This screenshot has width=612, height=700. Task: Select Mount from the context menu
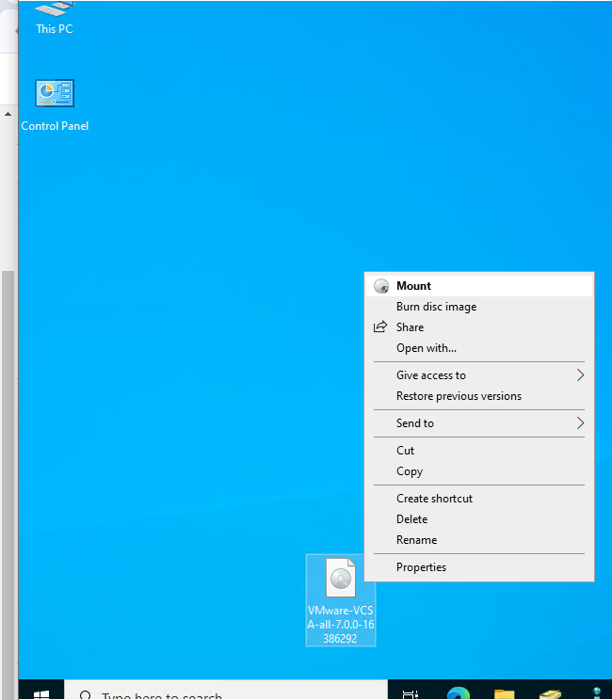tap(413, 286)
